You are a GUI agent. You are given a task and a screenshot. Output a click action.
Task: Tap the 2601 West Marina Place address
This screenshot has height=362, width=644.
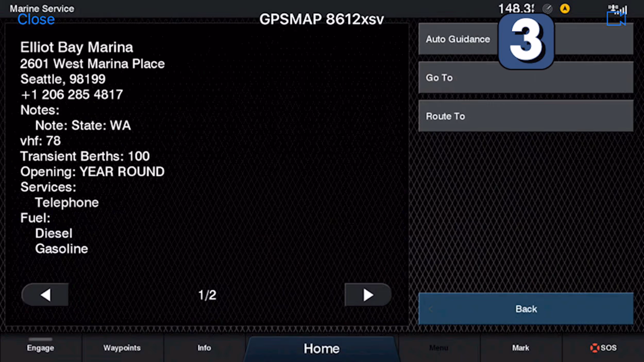pyautogui.click(x=92, y=64)
